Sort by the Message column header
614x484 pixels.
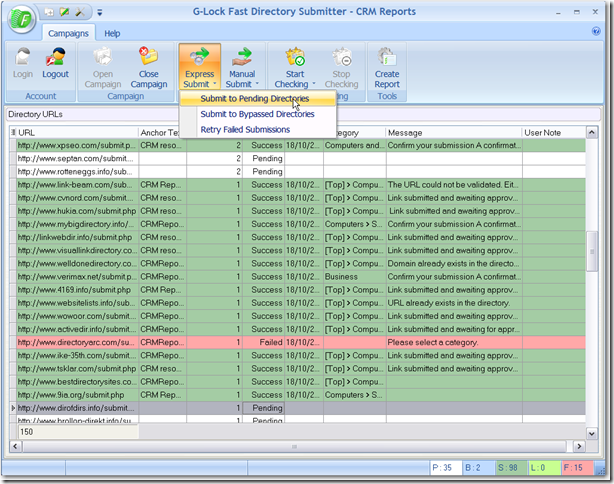(x=452, y=132)
